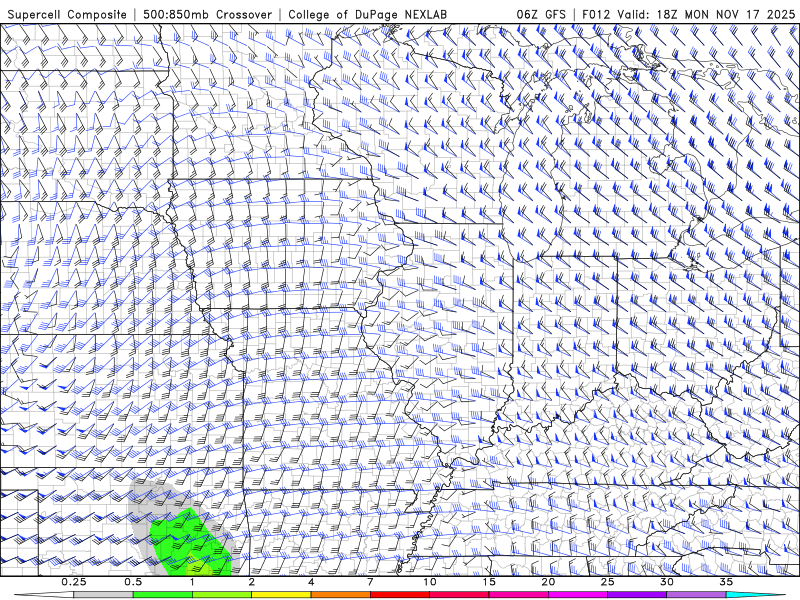The height and width of the screenshot is (600, 800).
Task: Click the "06Z GFS" model run text
Action: 541,14
